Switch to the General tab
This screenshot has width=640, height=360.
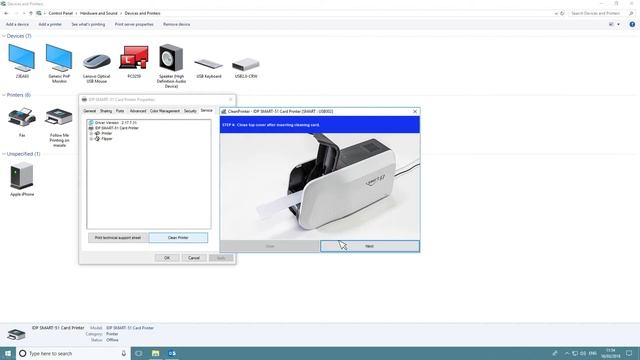[89, 111]
